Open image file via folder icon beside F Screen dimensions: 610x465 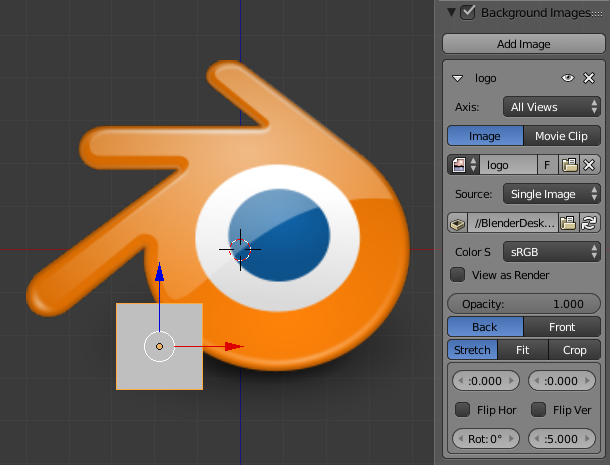point(569,165)
